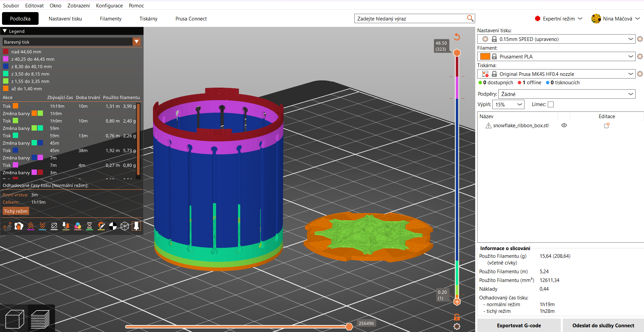Toggle Deretractions icon with downward chevrons
This screenshot has height=332, width=644.
pos(42,226)
